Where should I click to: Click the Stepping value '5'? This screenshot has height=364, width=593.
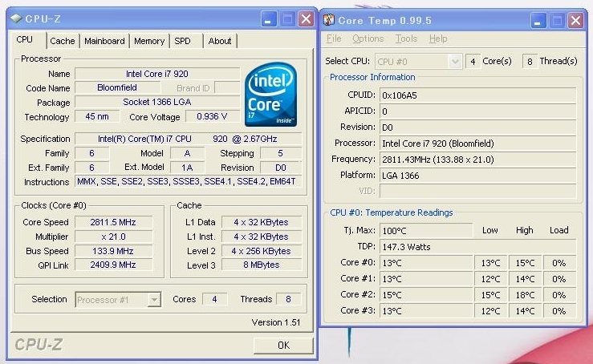[x=281, y=153]
